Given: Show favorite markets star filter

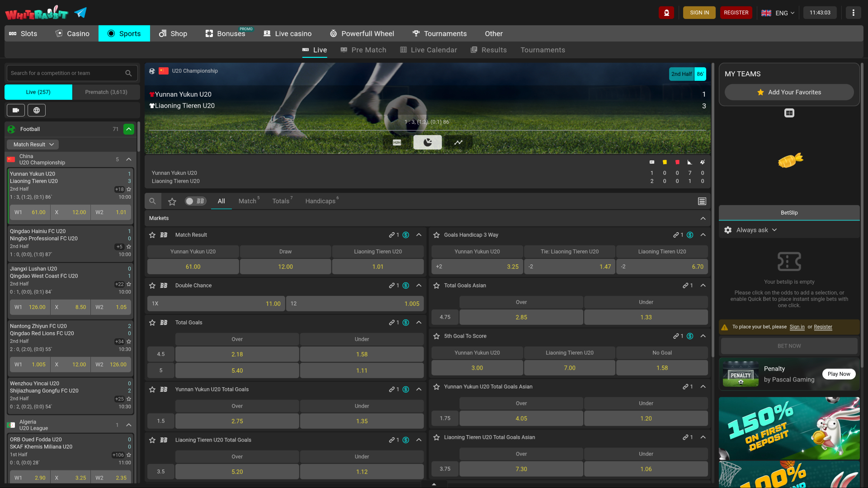Looking at the screenshot, I should [x=172, y=202].
